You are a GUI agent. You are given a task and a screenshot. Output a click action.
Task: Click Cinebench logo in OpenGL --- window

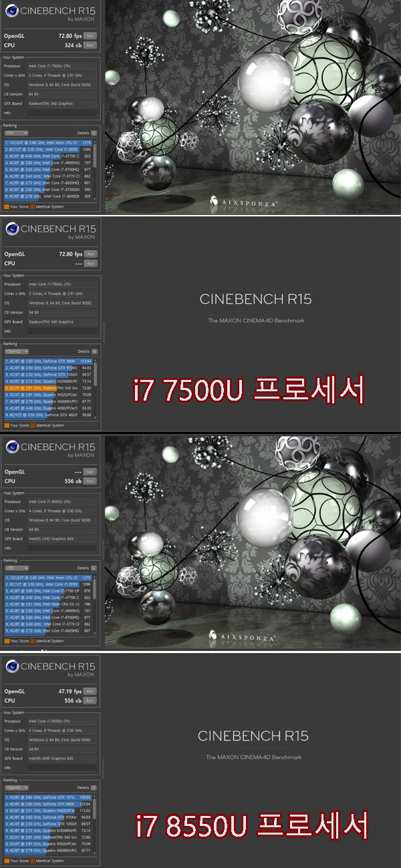[x=12, y=448]
